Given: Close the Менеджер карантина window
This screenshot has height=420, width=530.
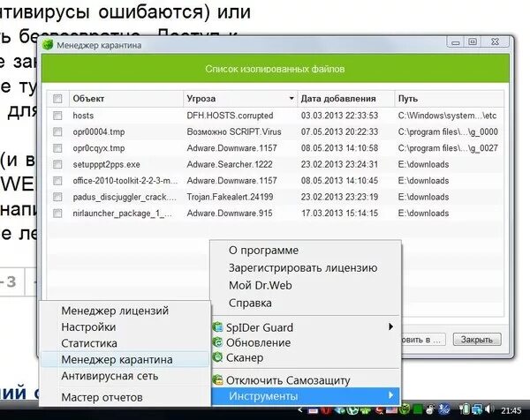Looking at the screenshot, I should click(x=496, y=41).
